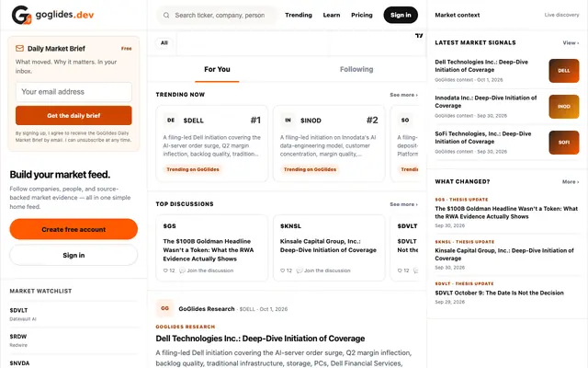Screen dimensions: 588x368
Task: Open View link in Latest Market Signals
Action: (x=571, y=43)
